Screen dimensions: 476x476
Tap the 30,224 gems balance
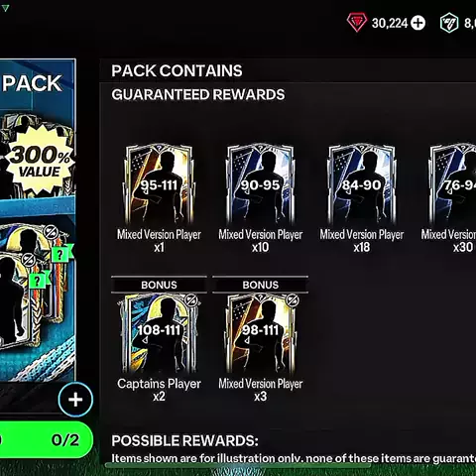[x=390, y=23]
